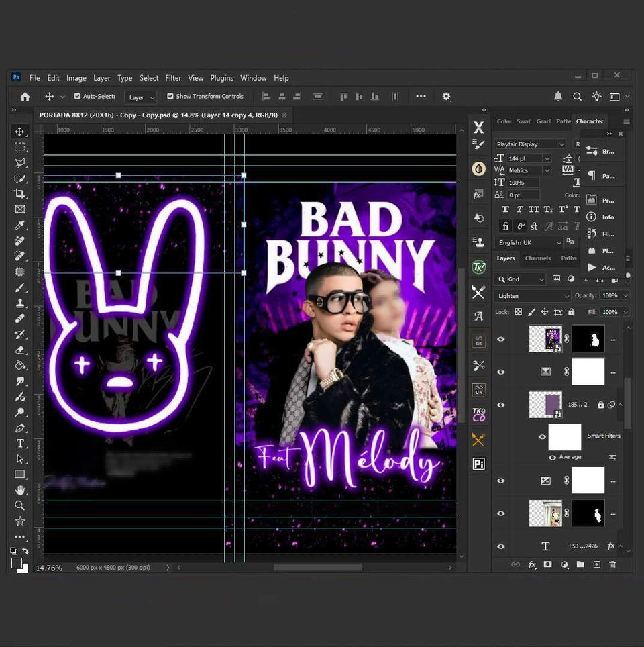Open the Pa... paragraph panel button
The width and height of the screenshot is (644, 647).
602,176
